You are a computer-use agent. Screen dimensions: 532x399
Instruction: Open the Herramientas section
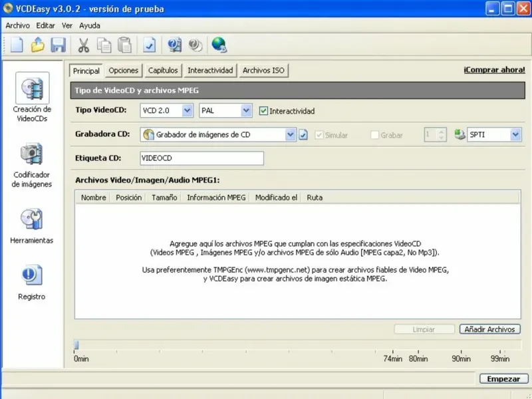pos(31,226)
